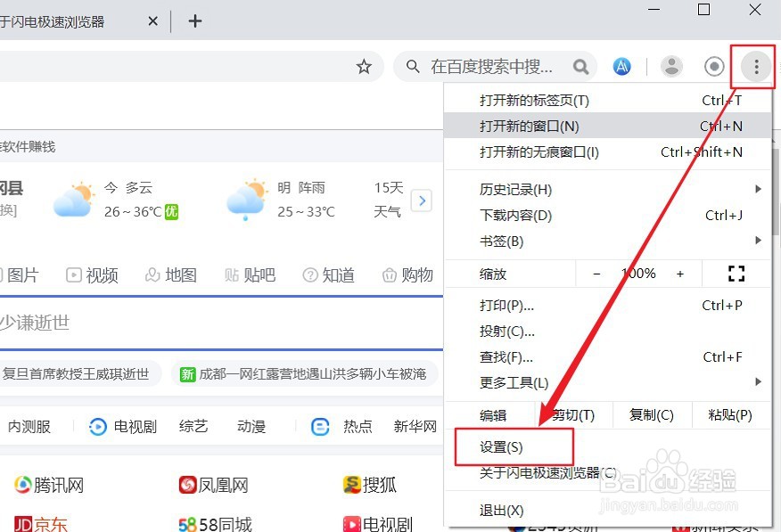This screenshot has width=781, height=532.
Task: Choose 退出(X) menu item
Action: (x=606, y=510)
